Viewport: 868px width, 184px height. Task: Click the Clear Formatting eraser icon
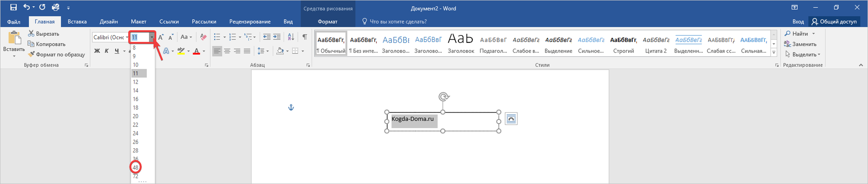click(203, 37)
